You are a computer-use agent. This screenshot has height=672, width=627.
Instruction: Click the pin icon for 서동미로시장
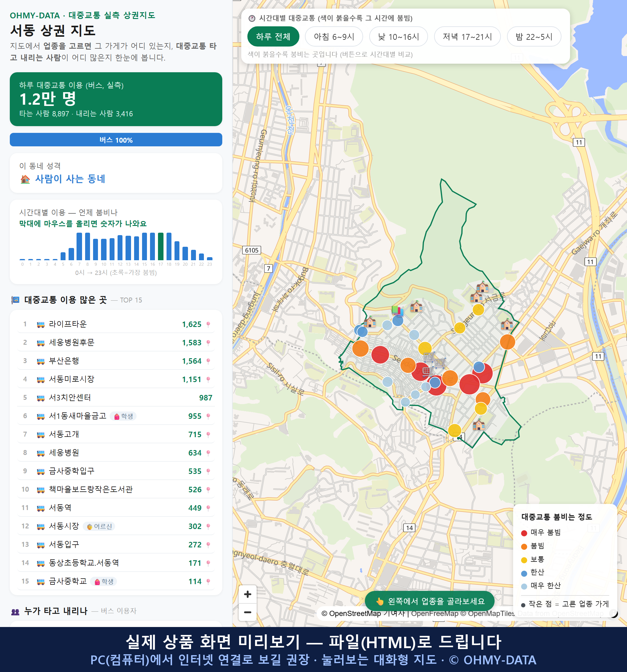pos(208,379)
